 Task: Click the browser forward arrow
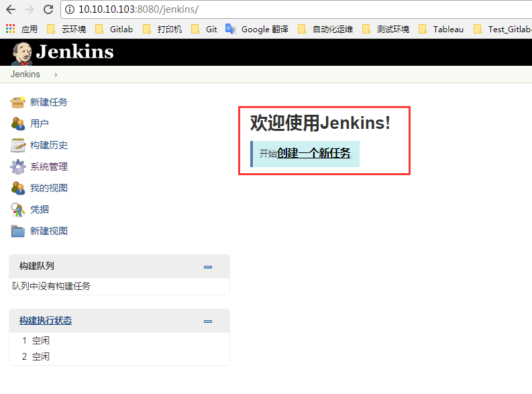point(30,9)
